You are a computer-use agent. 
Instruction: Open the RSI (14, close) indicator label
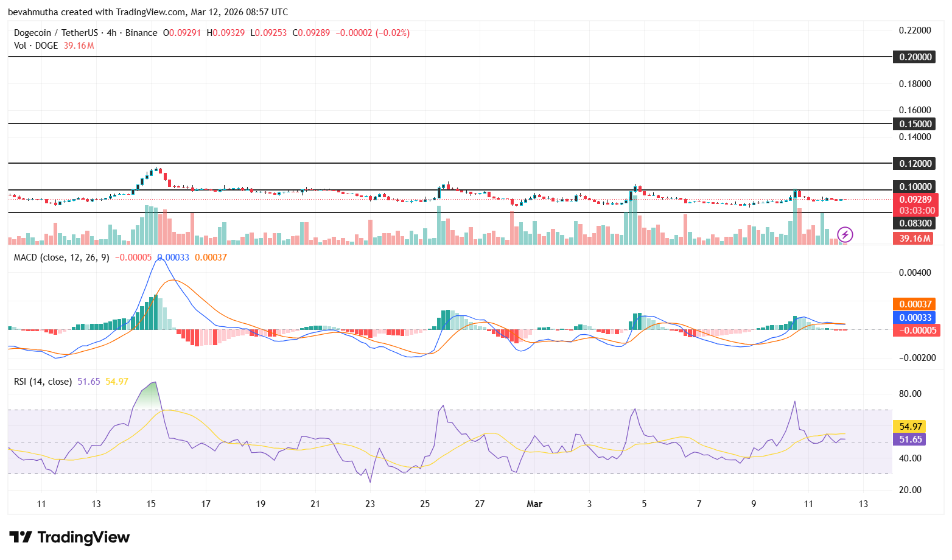42,381
